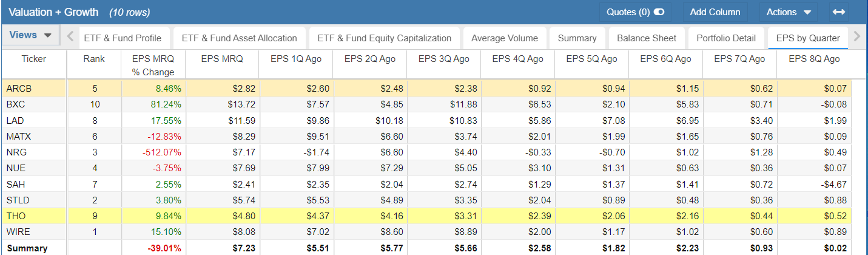Toggle the Quotes switch on
This screenshot has height=255, width=868.
(659, 12)
